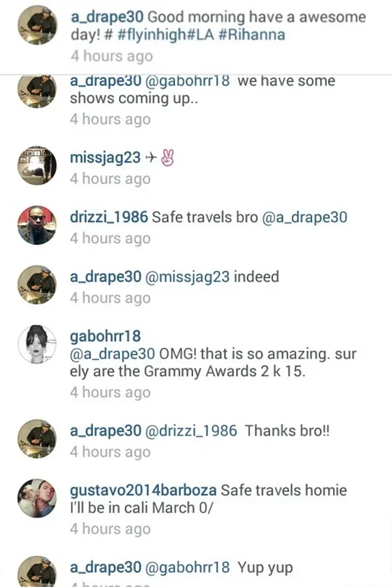Image resolution: width=392 pixels, height=587 pixels.
Task: Open @a_drape30 mention in drizzi_1986's comment
Action: click(304, 218)
